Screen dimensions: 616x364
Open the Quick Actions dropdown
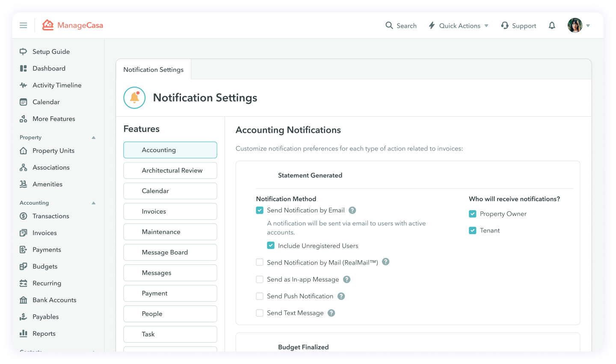point(459,25)
